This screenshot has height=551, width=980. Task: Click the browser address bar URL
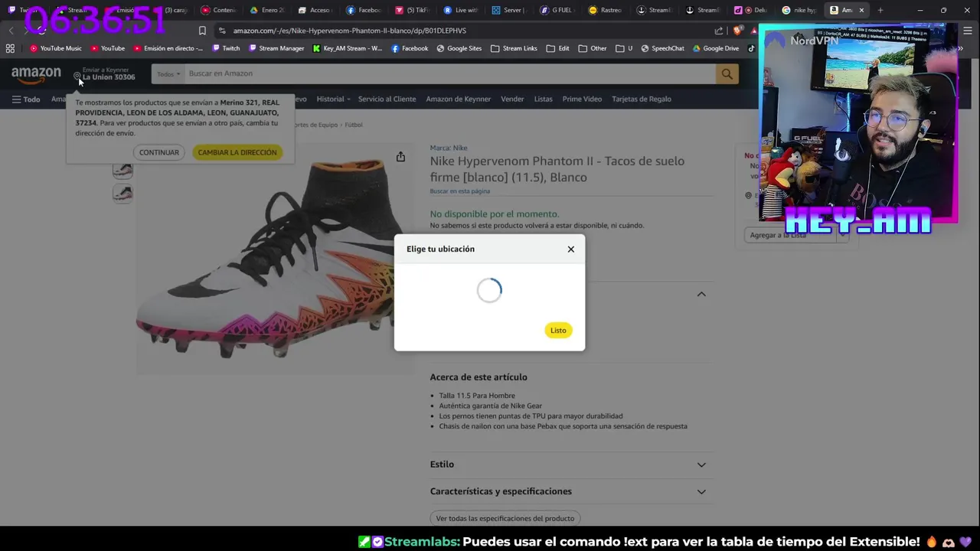point(350,31)
